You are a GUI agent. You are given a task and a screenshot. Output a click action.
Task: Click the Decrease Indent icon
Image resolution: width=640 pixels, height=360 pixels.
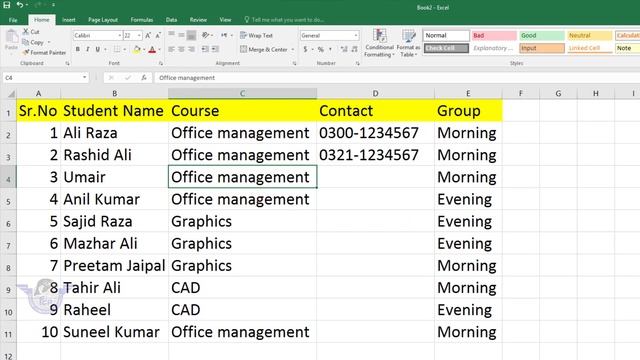tap(205, 49)
